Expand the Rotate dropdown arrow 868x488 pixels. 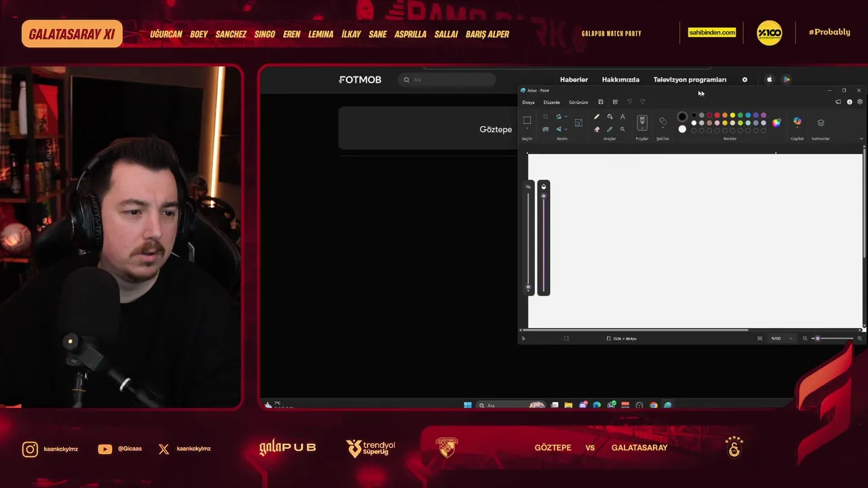coord(566,117)
